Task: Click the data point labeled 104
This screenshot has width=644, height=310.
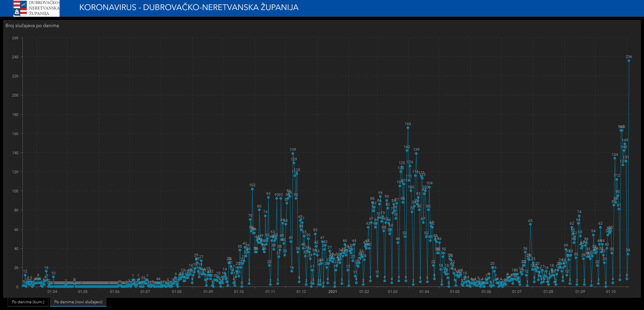Action: [429, 187]
